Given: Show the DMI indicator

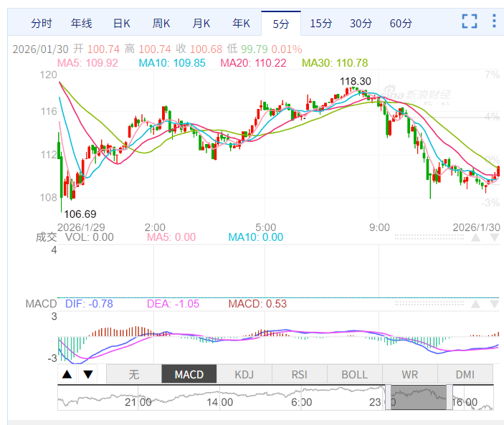Looking at the screenshot, I should 465,374.
